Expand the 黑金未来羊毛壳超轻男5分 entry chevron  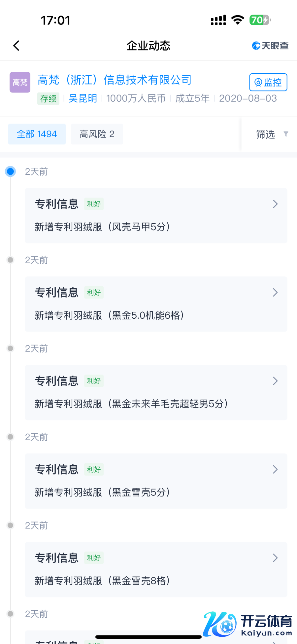point(275,381)
